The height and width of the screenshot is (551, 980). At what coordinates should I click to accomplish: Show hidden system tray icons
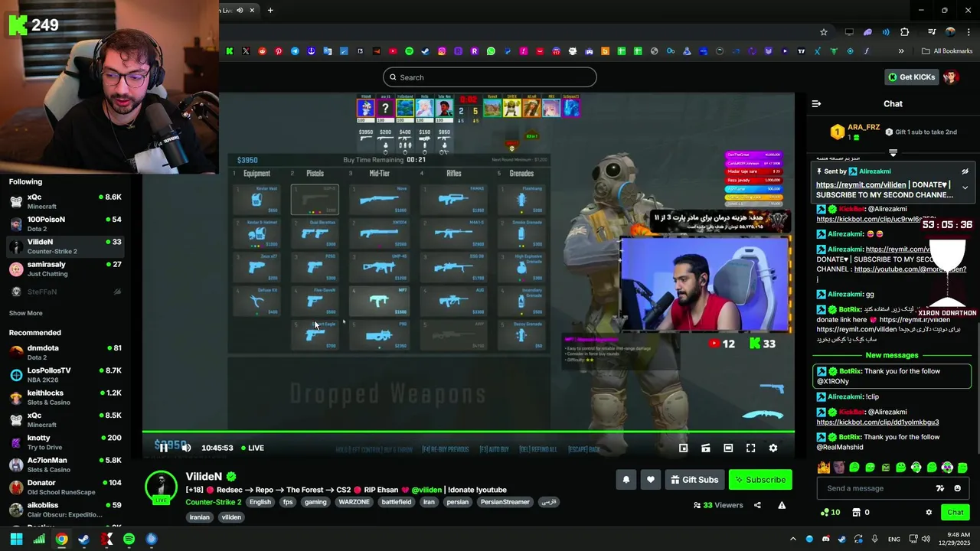[792, 539]
